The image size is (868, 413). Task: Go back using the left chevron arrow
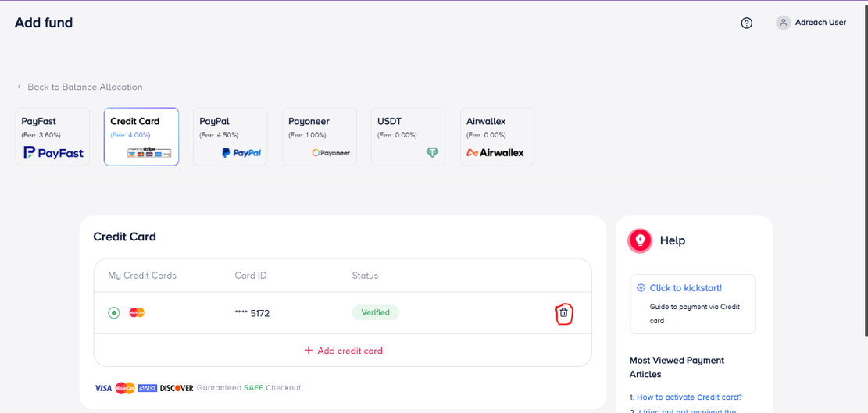pyautogui.click(x=20, y=87)
